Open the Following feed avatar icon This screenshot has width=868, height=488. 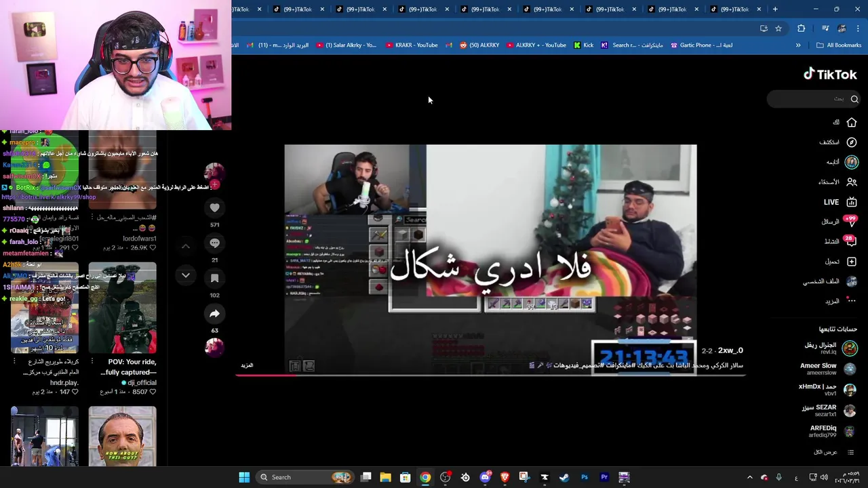852,162
